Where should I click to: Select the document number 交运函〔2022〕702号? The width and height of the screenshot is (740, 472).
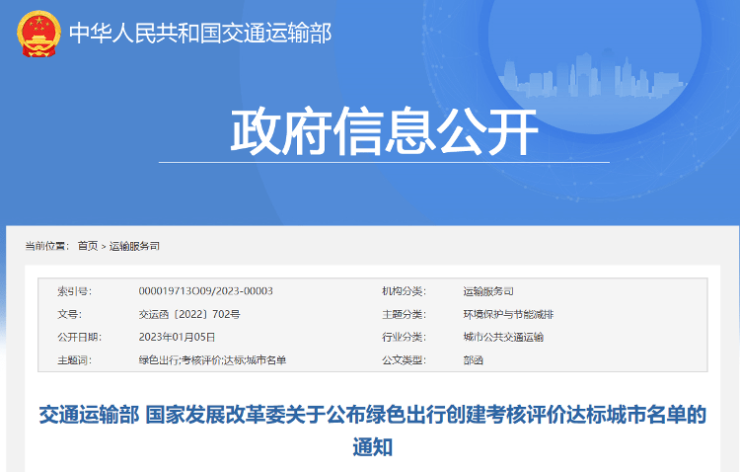click(x=190, y=314)
